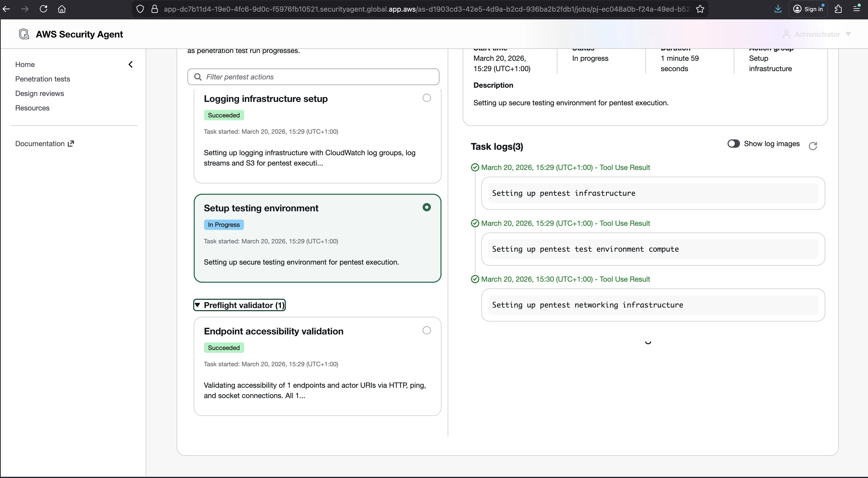Viewport: 868px width, 478px height.
Task: Click the browser back arrow
Action: [x=6, y=9]
